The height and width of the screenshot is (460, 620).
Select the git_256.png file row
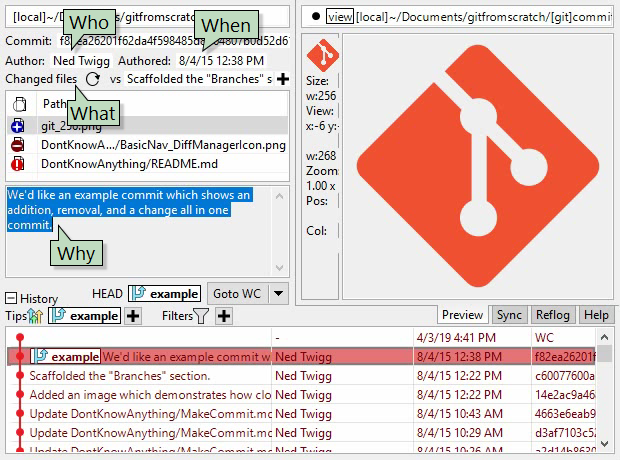pos(147,126)
